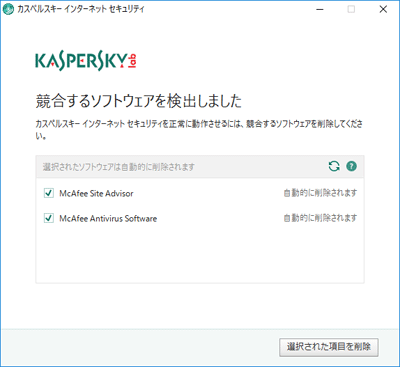The image size is (400, 367).
Task: Click the Kaspersky app icon in title bar
Action: coord(8,9)
